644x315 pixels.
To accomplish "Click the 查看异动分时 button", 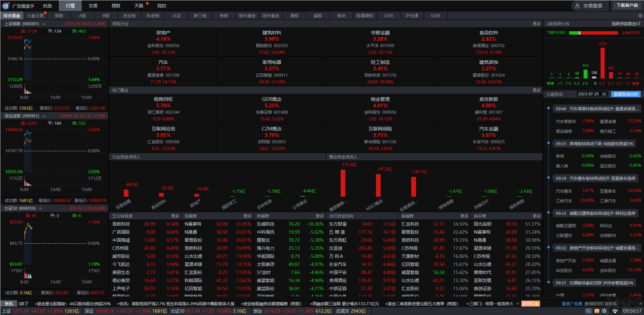I will point(626,94).
